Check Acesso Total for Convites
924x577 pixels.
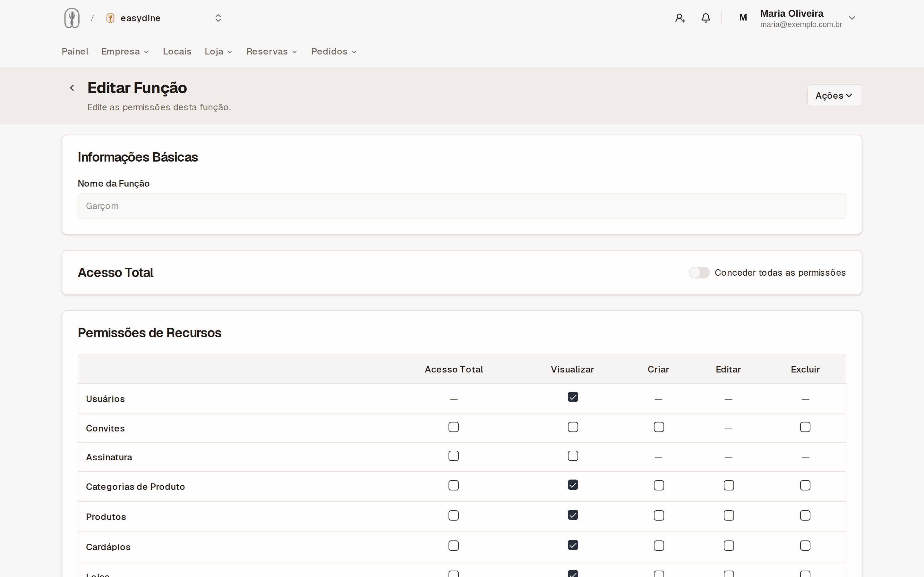(454, 427)
